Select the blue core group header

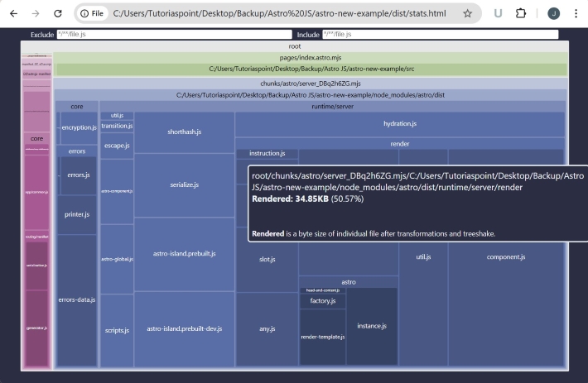pos(77,107)
